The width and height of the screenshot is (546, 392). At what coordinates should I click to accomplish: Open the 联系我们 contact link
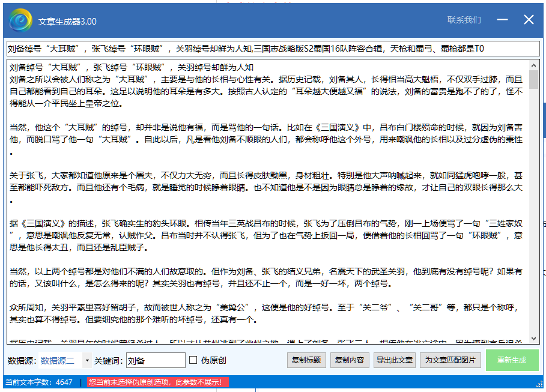click(464, 20)
